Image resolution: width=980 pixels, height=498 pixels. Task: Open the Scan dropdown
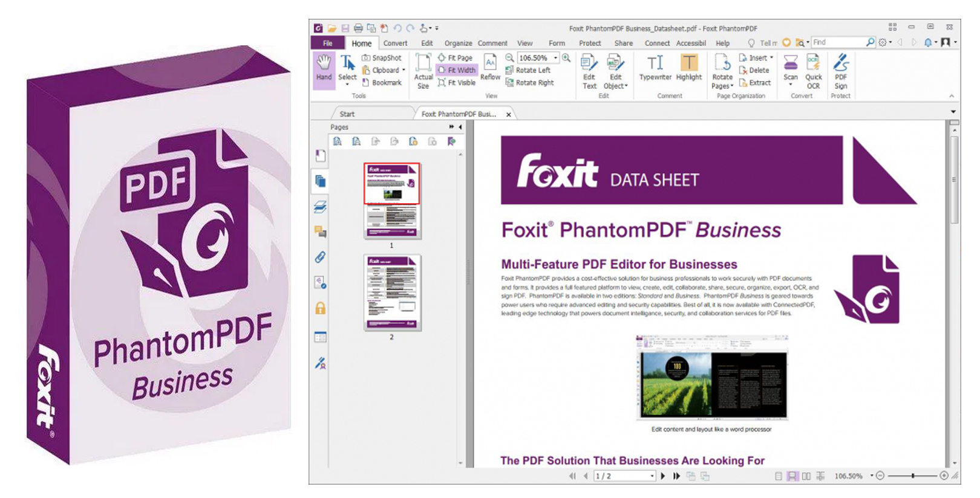791,85
